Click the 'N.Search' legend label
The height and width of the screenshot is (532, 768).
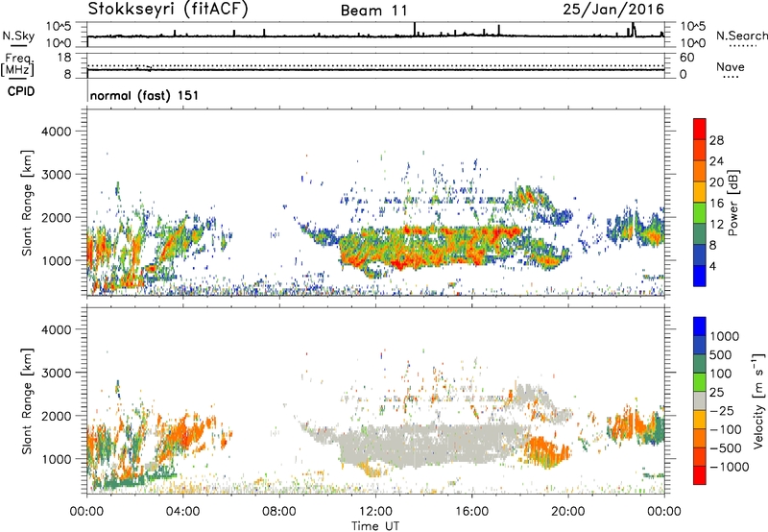click(741, 36)
